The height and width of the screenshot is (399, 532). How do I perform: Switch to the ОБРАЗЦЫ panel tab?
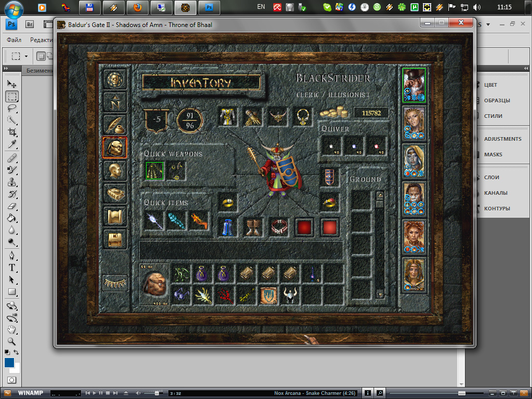(x=497, y=100)
